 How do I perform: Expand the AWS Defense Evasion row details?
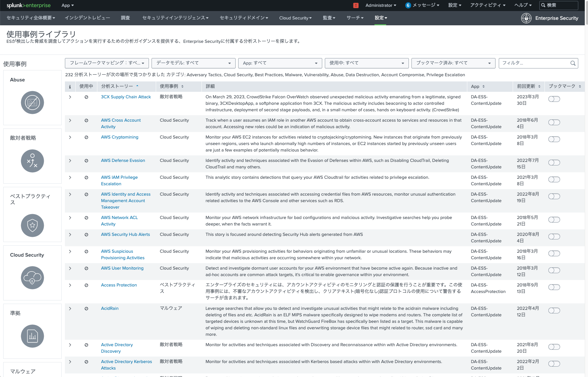(x=70, y=161)
